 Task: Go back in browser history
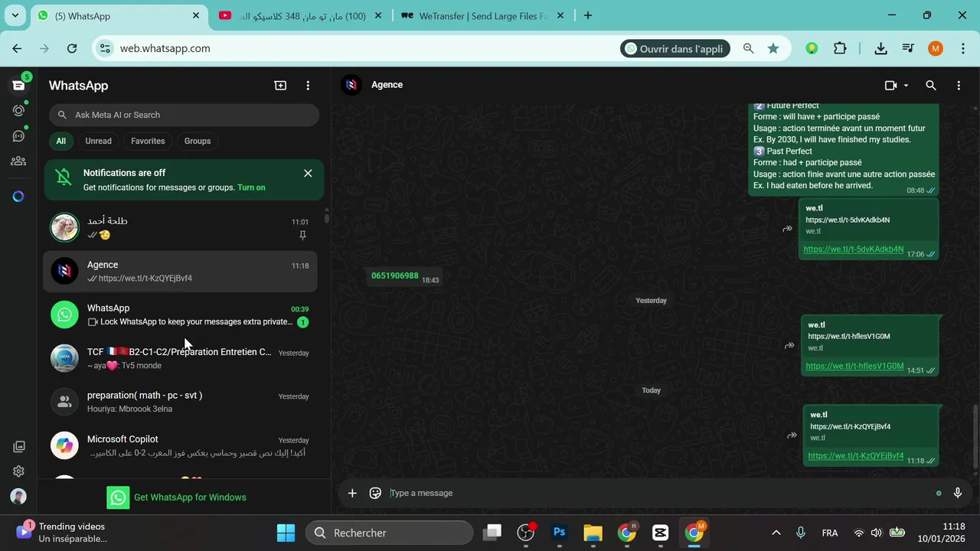pos(17,48)
